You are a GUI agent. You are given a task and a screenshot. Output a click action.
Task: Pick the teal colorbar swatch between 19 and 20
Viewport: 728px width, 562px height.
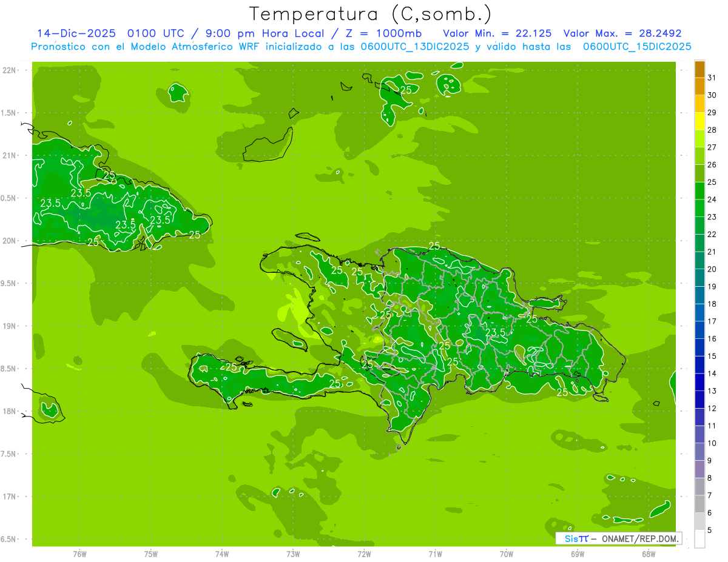point(699,278)
